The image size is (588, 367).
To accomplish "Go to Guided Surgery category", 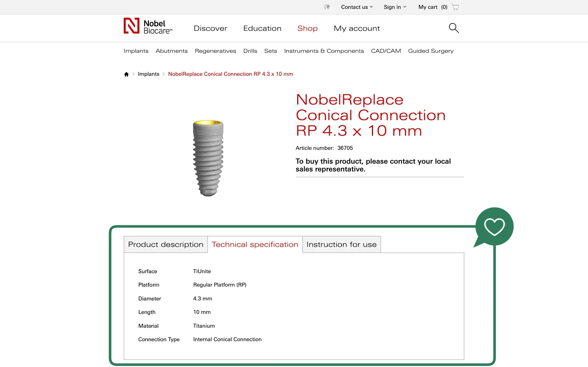I will [431, 51].
